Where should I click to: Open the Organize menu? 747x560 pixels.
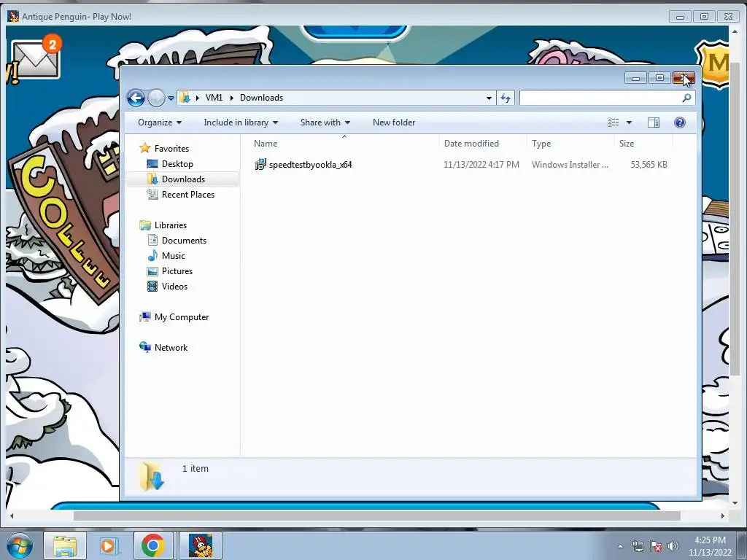(160, 122)
